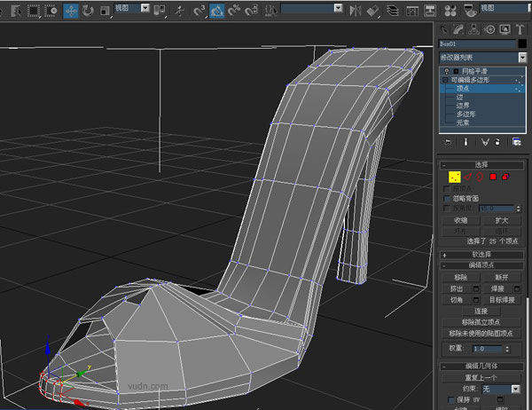Select the Move tool in top toolbar
The height and width of the screenshot is (410, 532).
pyautogui.click(x=69, y=11)
